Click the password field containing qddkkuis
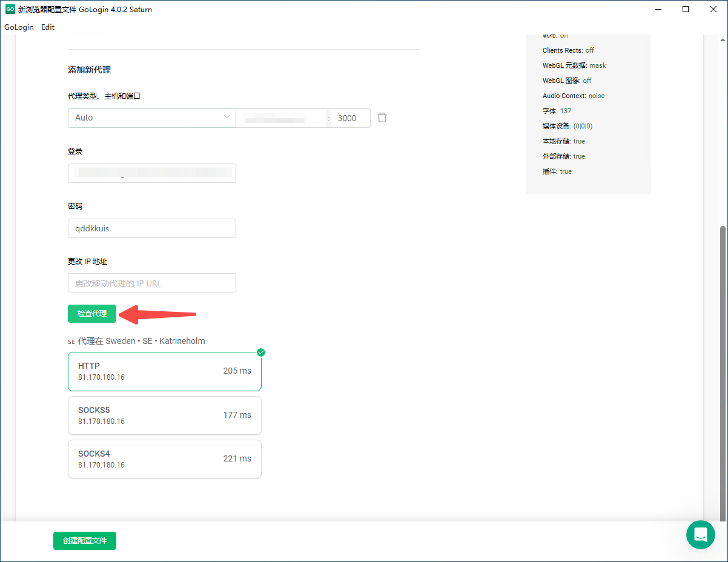Screen dimensions: 728x562 click(x=151, y=229)
